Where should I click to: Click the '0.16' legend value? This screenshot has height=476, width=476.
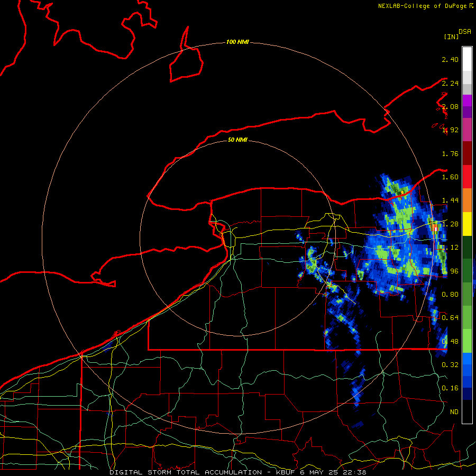point(450,388)
